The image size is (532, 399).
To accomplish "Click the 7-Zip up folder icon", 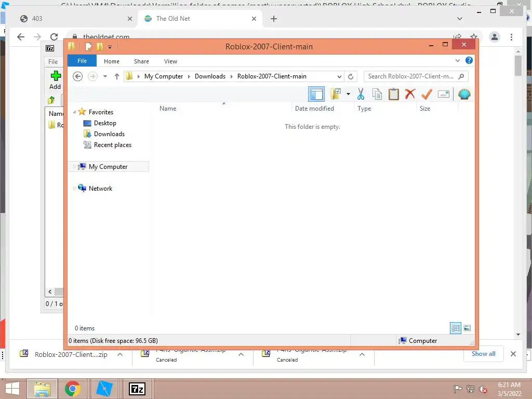I will pos(51,100).
